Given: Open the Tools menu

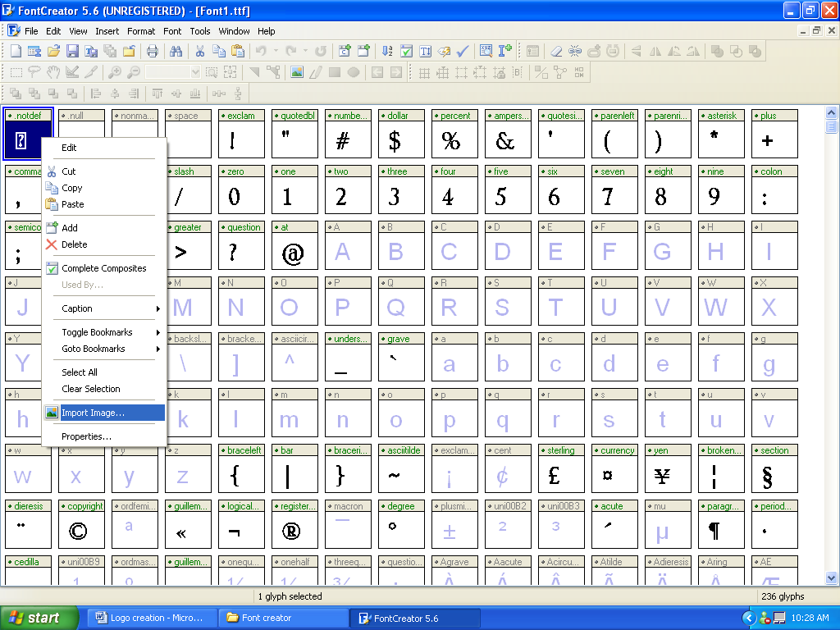Looking at the screenshot, I should click(x=200, y=31).
